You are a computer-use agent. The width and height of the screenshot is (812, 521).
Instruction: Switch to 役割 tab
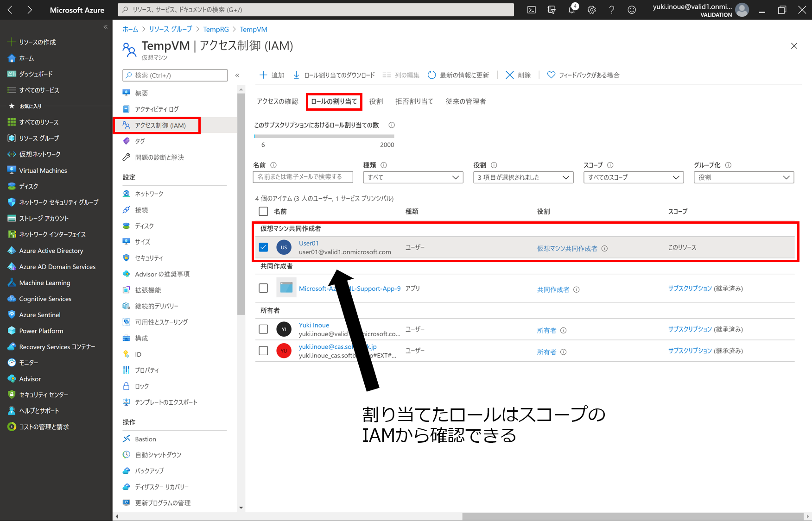376,101
